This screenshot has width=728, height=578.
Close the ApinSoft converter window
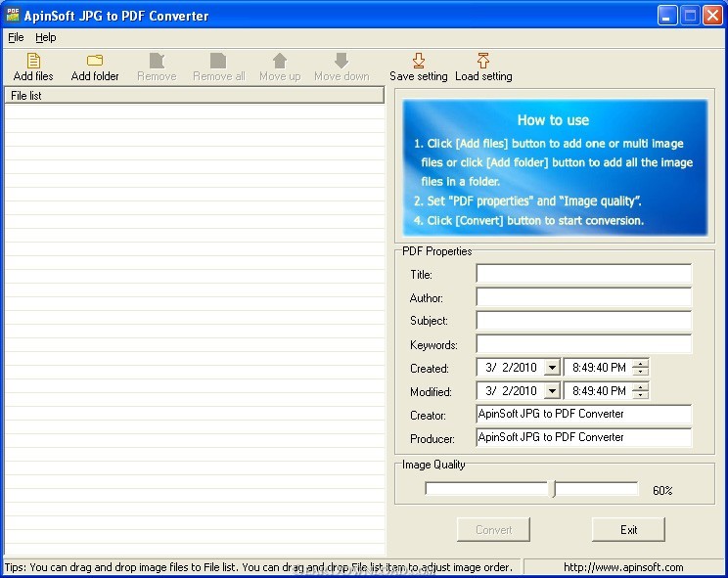(x=711, y=16)
